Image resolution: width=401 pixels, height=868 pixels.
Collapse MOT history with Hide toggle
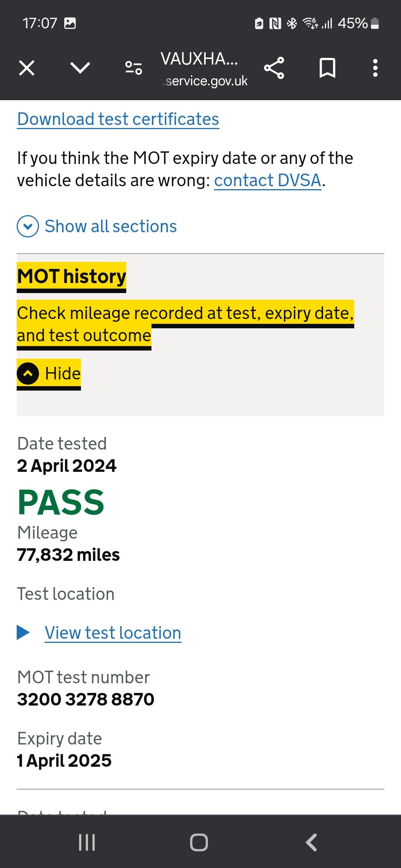49,374
